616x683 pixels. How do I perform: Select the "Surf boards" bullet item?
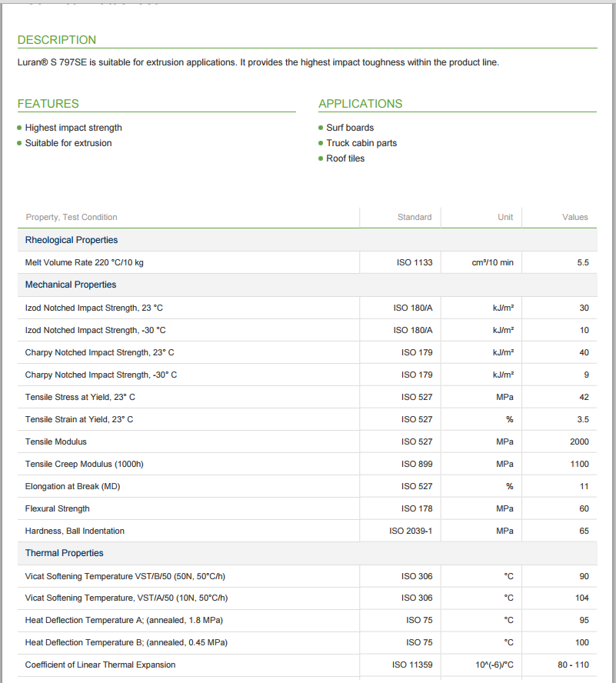[x=350, y=128]
